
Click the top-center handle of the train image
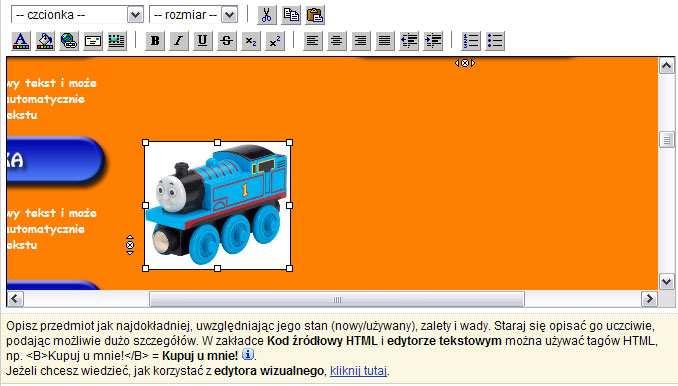pos(217,143)
